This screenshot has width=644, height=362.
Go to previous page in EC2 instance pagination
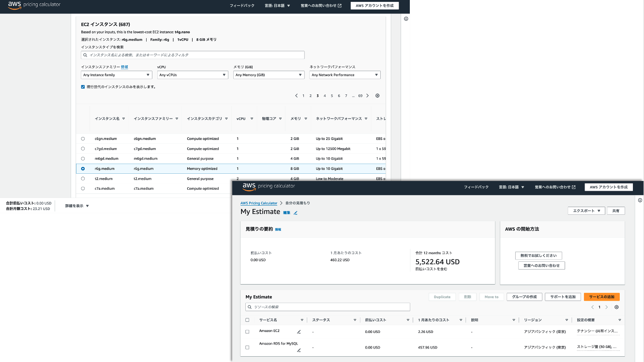click(296, 96)
